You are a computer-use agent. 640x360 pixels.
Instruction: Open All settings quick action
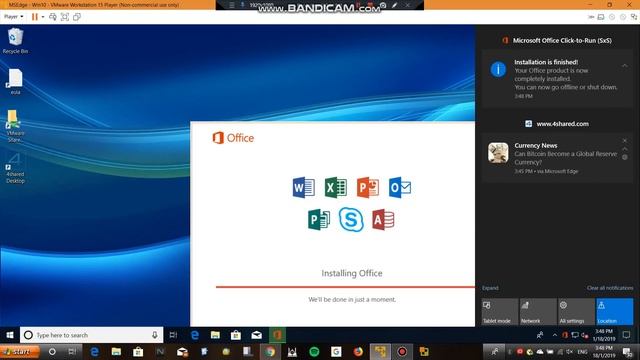[x=576, y=312]
